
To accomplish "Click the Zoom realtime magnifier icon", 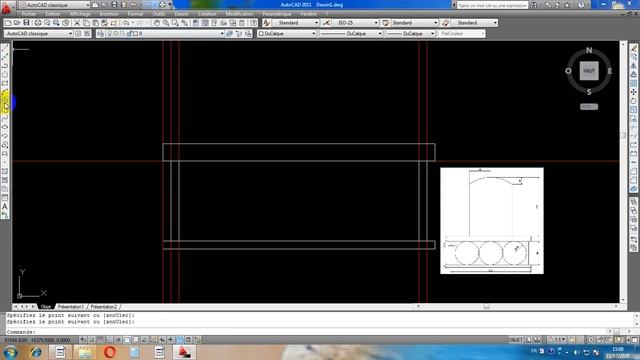I will click(166, 23).
